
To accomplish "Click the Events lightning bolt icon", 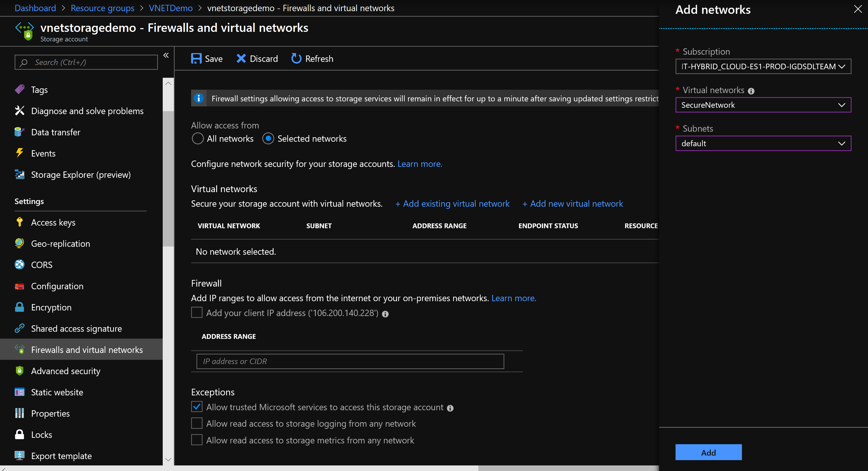I will [x=20, y=153].
